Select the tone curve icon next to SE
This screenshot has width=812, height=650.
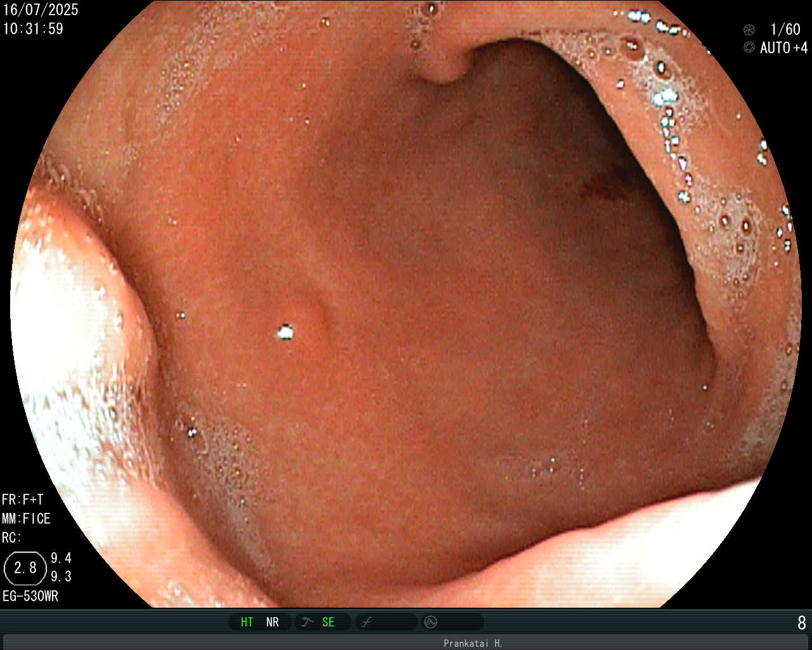(308, 622)
